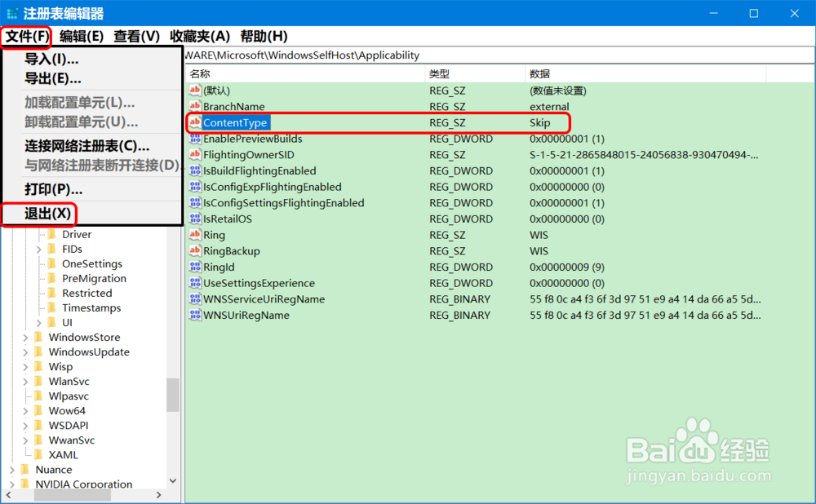The image size is (816, 504).
Task: Click the Ring string value icon
Action: pos(195,235)
